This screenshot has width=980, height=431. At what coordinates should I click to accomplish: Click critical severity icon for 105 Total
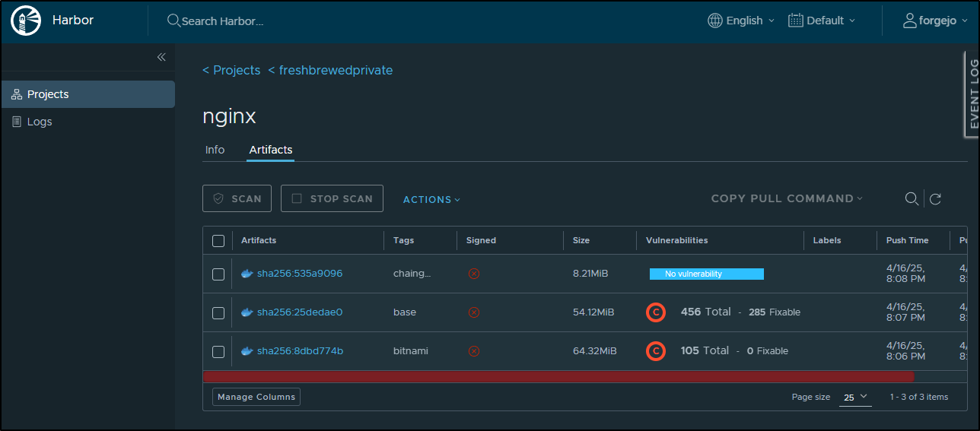pos(656,351)
